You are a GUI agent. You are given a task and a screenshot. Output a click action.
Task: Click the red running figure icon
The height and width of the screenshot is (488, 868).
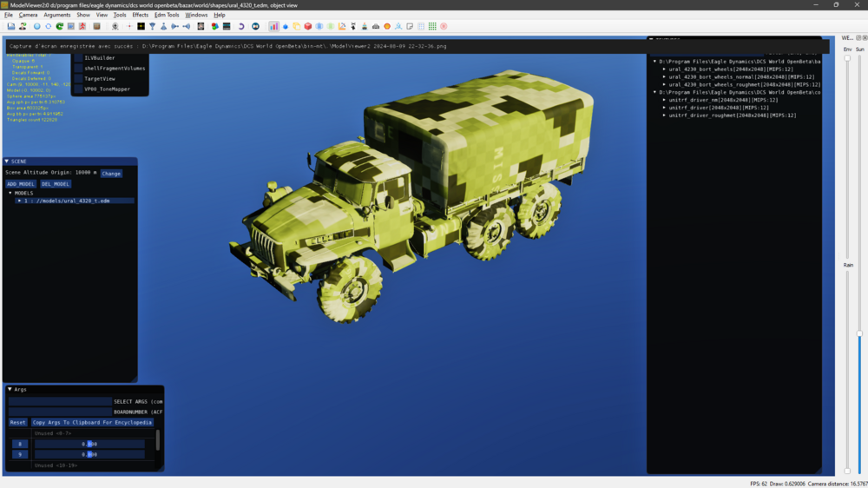[82, 26]
